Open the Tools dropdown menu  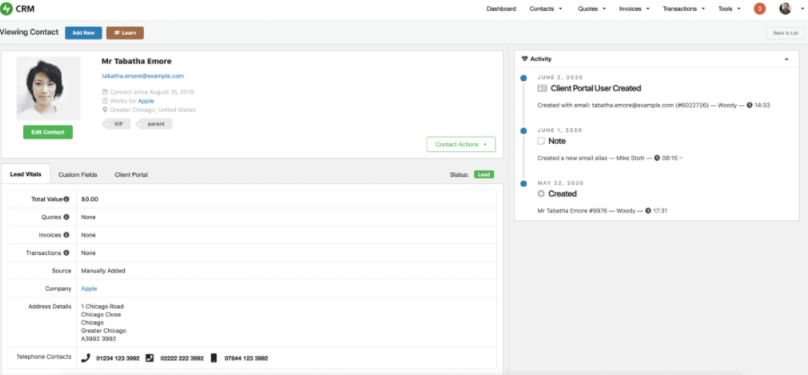pyautogui.click(x=730, y=9)
